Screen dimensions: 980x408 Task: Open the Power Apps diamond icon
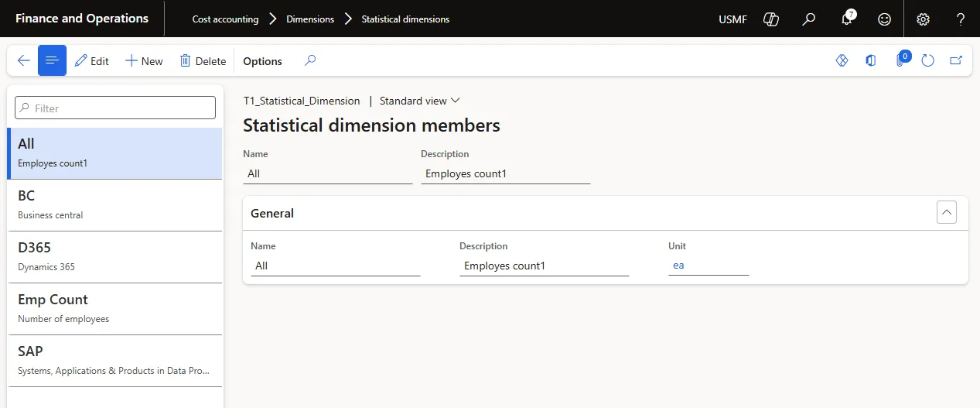click(842, 60)
